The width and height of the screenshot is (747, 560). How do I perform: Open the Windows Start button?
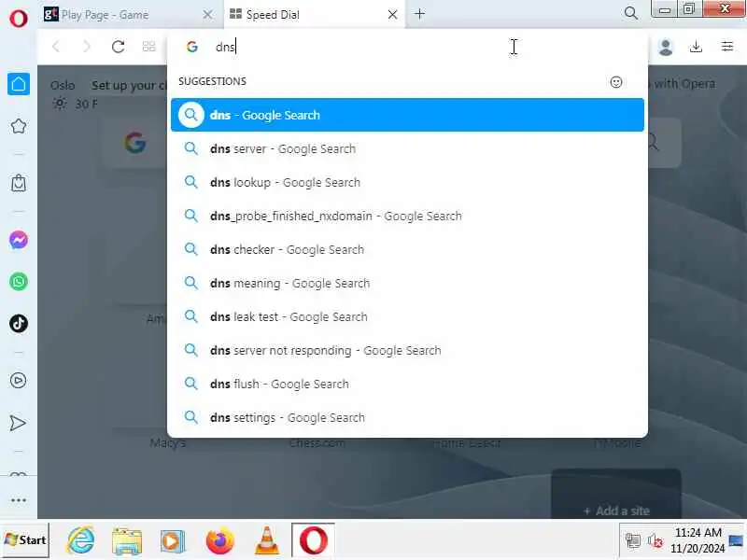coord(25,540)
